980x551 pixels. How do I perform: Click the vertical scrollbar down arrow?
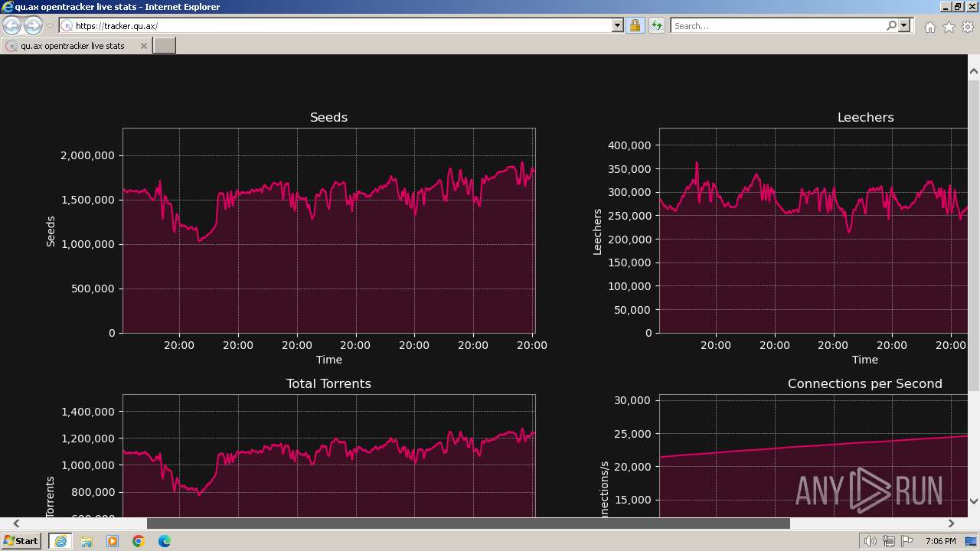(x=974, y=501)
